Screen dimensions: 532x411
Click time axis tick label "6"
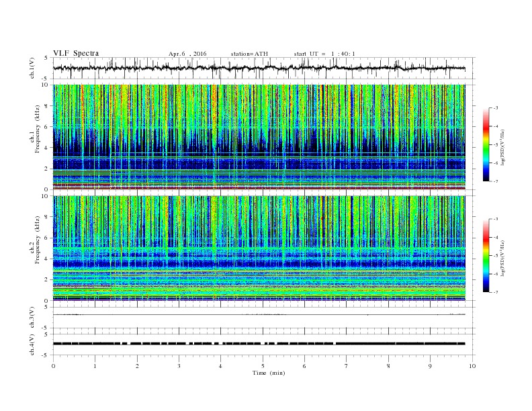(304, 366)
